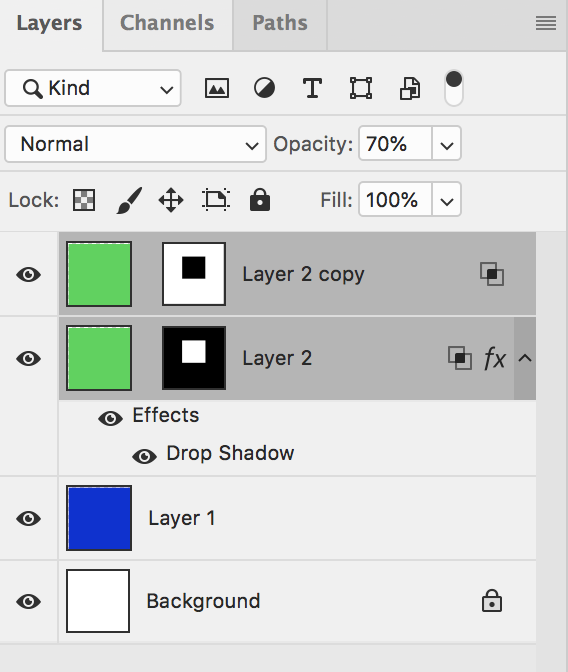Open the Opacity slider dropdown arrow

(x=447, y=144)
